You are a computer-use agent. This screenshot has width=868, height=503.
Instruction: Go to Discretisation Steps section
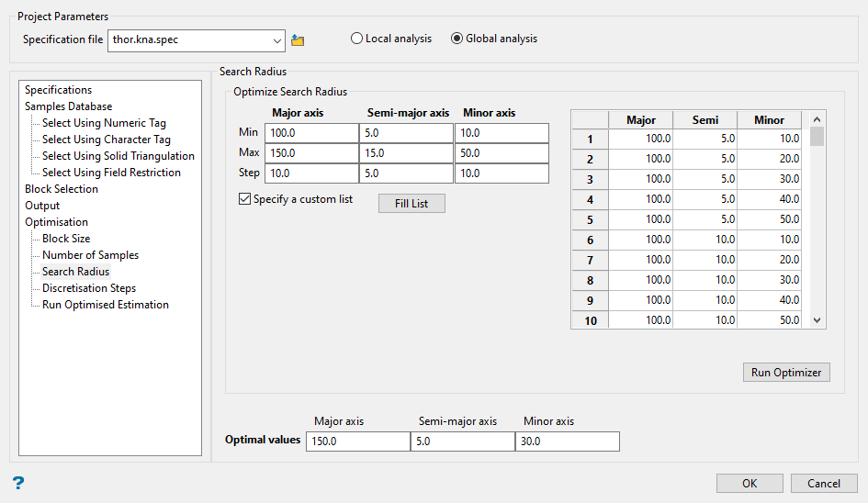[x=88, y=288]
